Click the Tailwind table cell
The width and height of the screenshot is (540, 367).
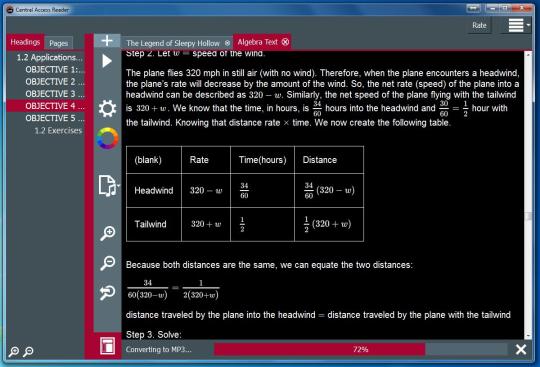pyautogui.click(x=154, y=224)
